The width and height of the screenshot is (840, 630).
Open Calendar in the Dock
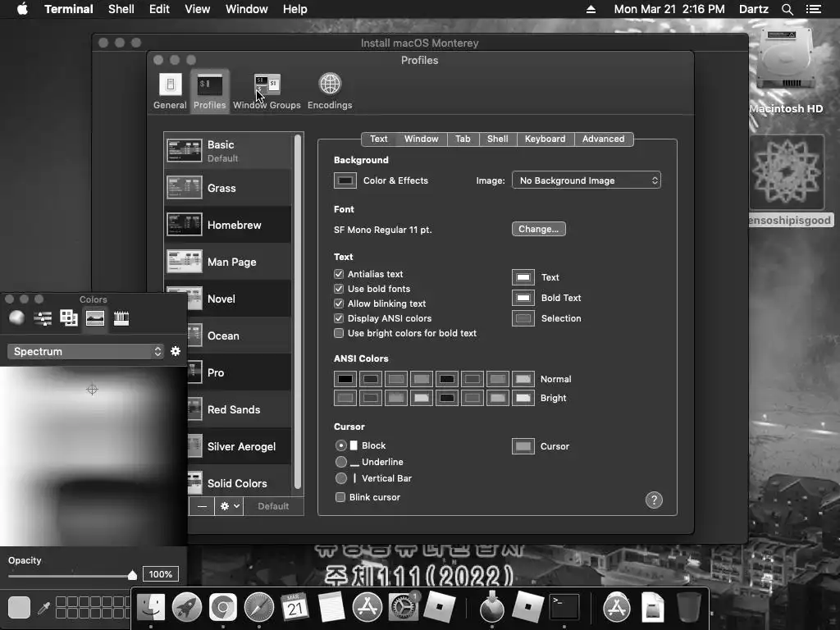tap(294, 607)
